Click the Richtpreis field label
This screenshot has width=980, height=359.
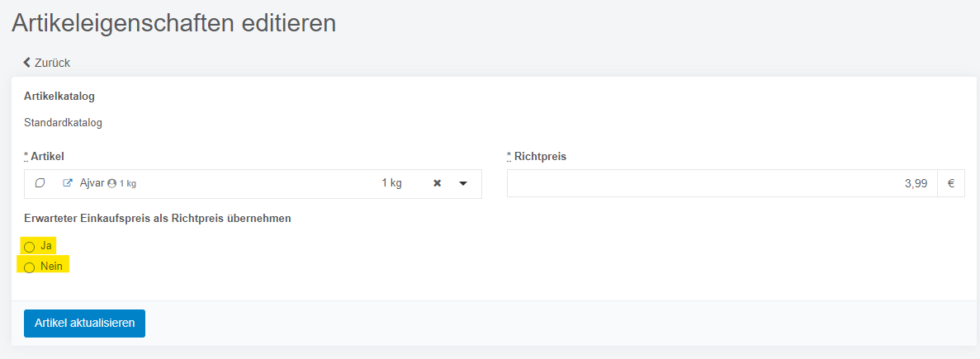[537, 157]
